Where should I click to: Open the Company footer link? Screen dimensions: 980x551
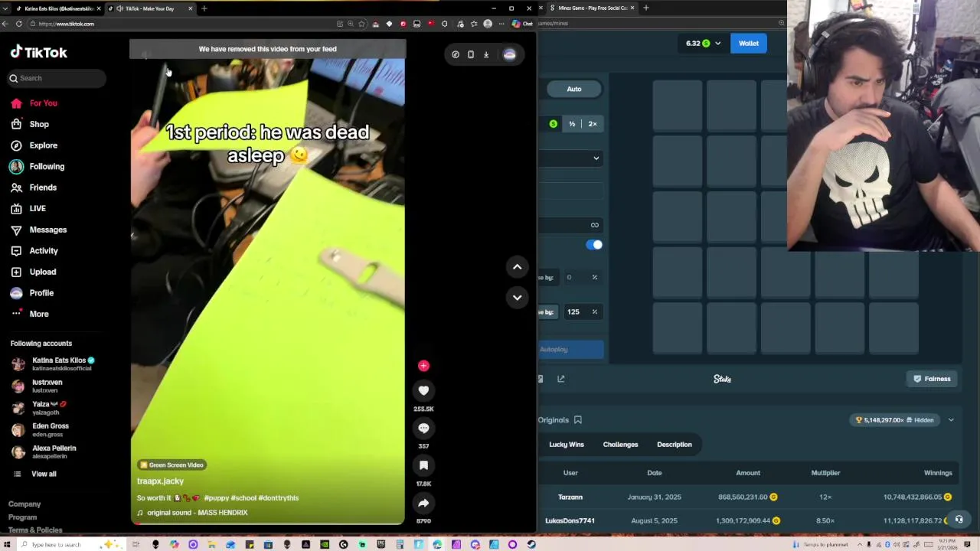tap(24, 504)
